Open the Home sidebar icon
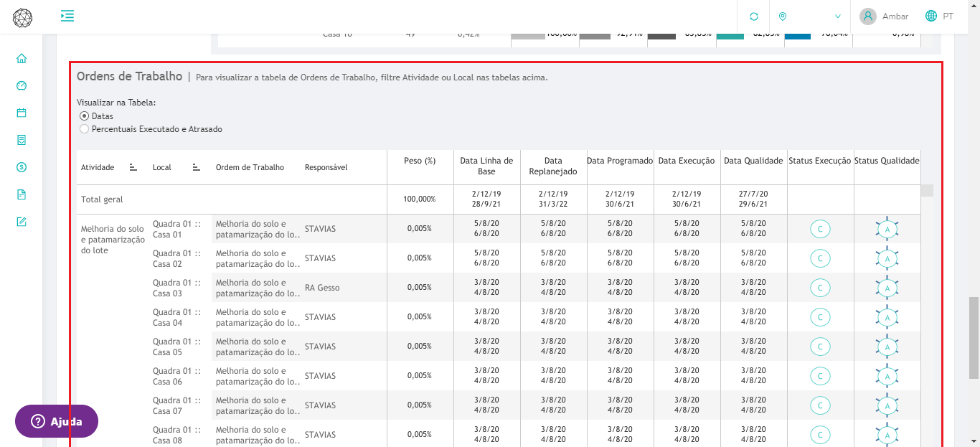This screenshot has height=447, width=980. tap(22, 58)
